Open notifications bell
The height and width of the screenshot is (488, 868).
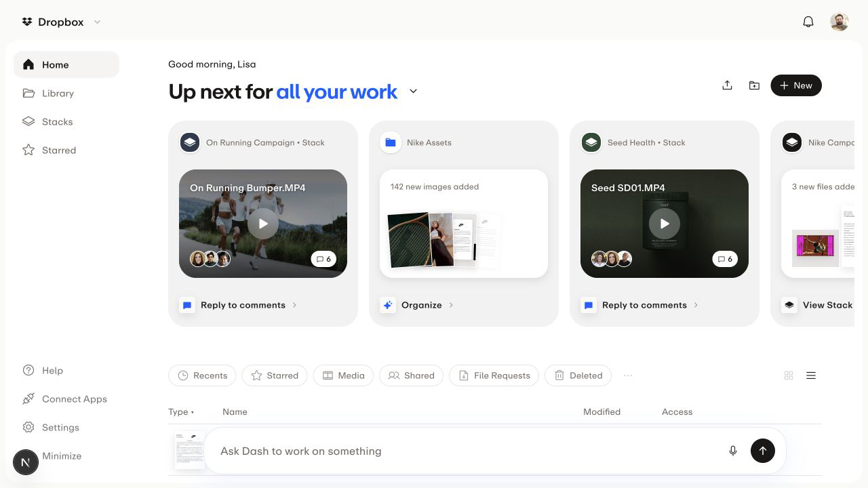tap(808, 22)
